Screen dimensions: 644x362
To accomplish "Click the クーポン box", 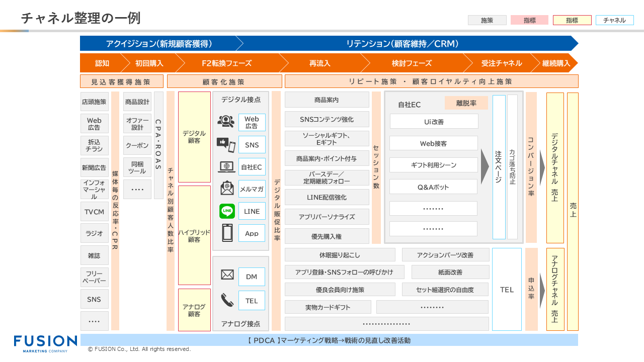I will (137, 145).
